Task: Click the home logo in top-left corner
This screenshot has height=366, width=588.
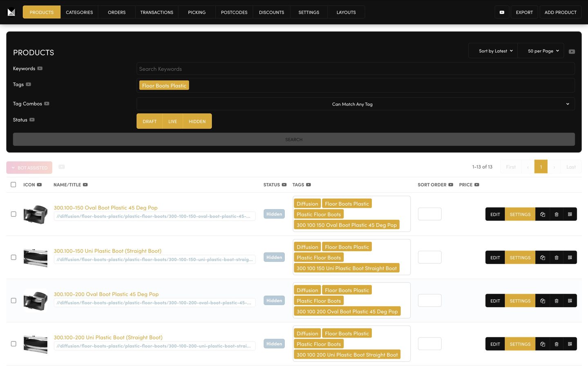Action: (x=11, y=12)
